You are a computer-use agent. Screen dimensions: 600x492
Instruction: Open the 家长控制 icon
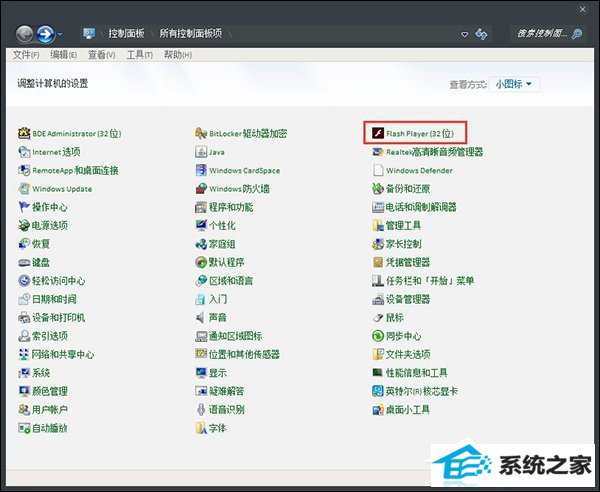378,244
